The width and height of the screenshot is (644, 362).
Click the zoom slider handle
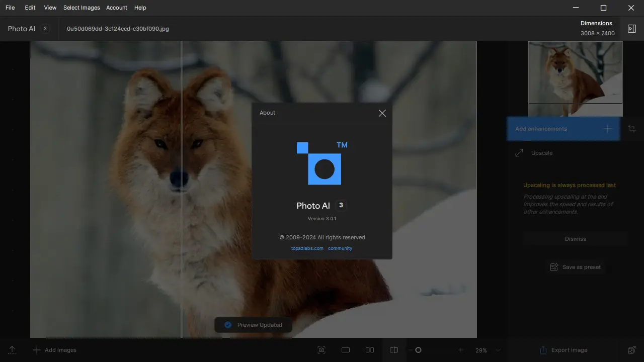point(418,350)
